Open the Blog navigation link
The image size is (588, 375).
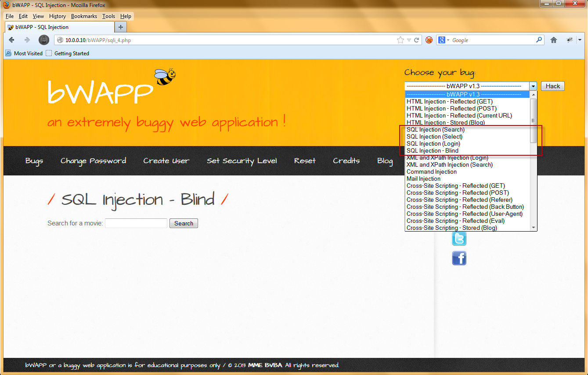pos(385,161)
